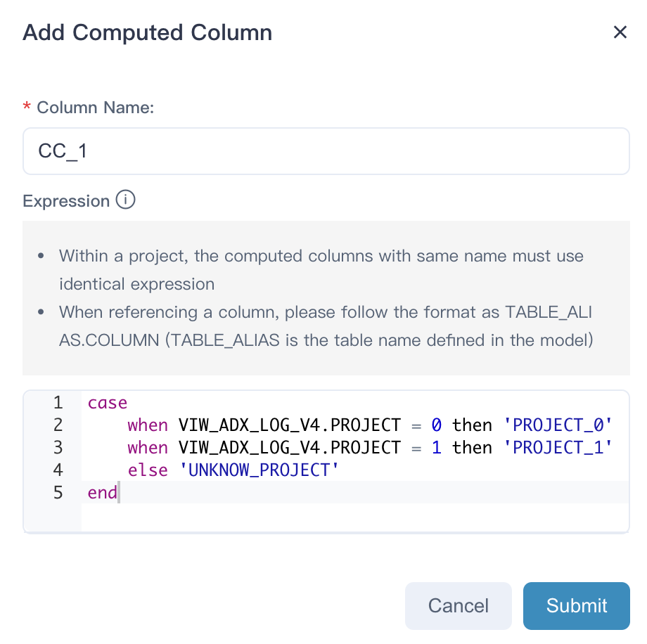Focus the Column Name input field
Image resolution: width=647 pixels, height=644 pixels.
tap(326, 151)
